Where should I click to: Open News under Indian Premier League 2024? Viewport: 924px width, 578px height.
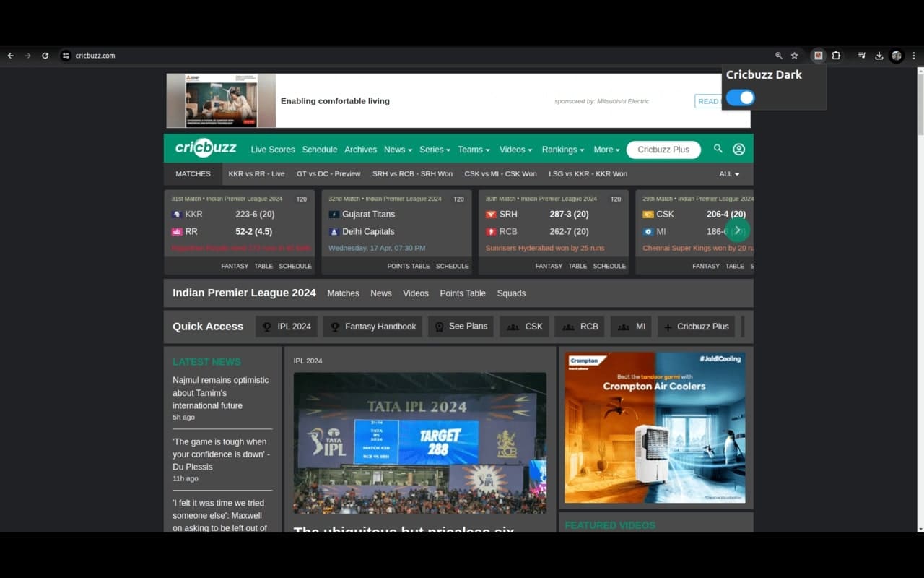pyautogui.click(x=381, y=293)
